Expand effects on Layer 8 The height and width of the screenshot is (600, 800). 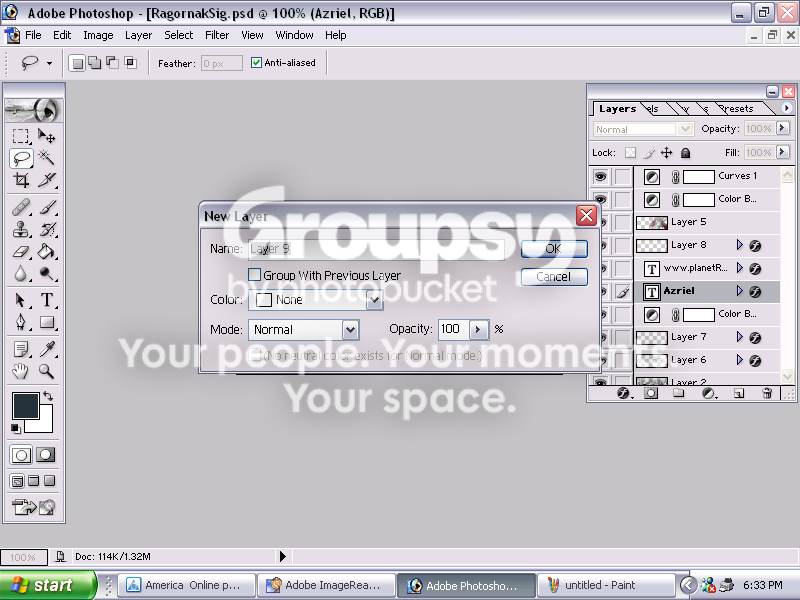(x=739, y=245)
